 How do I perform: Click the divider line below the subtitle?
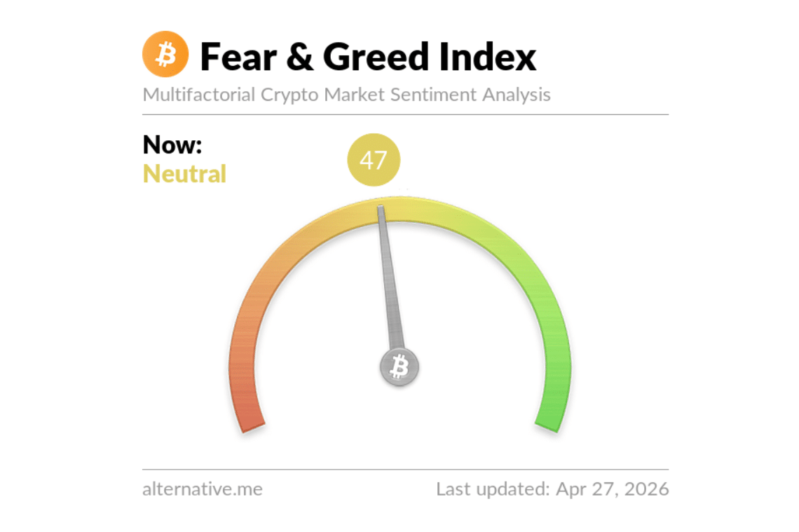tap(405, 114)
